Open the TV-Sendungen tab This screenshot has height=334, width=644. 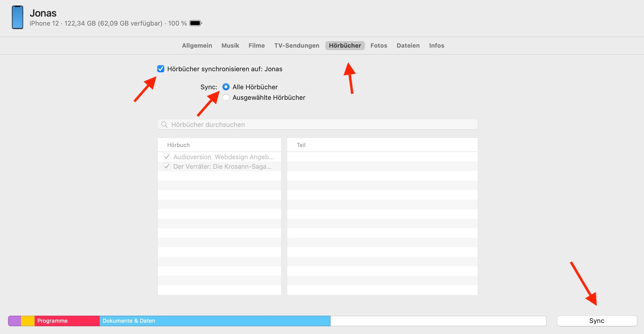coord(297,45)
